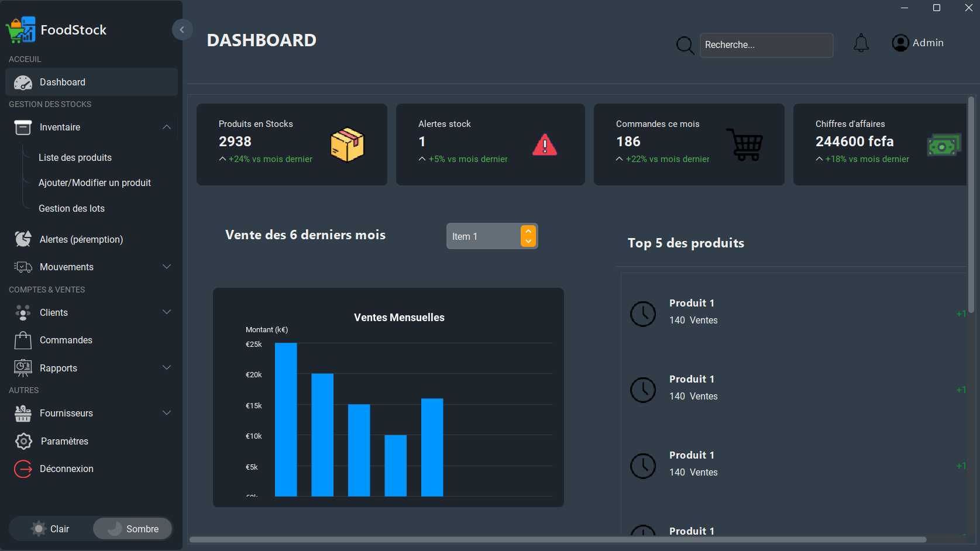Click the Paramètres gear icon
The width and height of the screenshot is (980, 551).
point(23,441)
